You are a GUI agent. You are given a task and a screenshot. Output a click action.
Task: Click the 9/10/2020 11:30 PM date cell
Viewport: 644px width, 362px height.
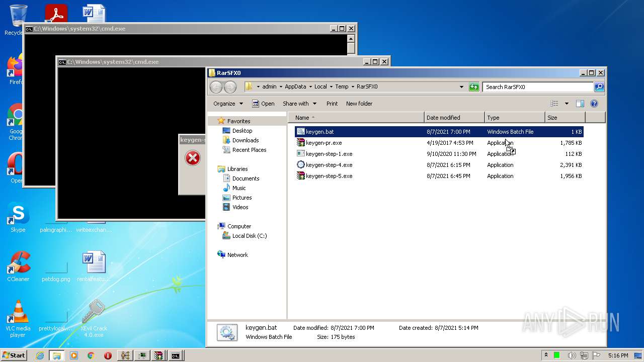[451, 154]
